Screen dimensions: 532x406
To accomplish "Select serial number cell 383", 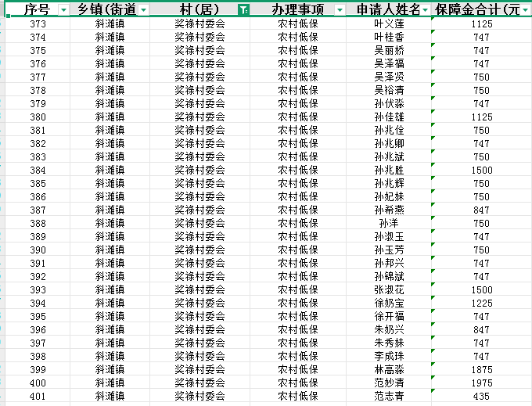I will (x=38, y=156).
